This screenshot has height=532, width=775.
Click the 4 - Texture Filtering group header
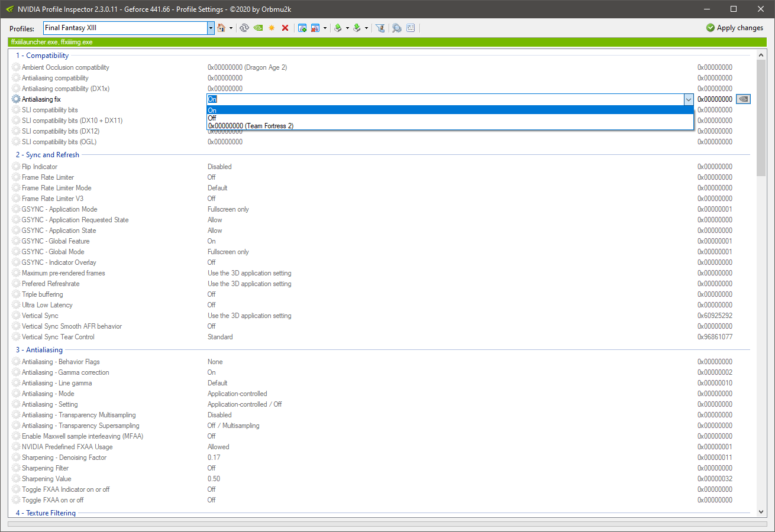coord(46,513)
